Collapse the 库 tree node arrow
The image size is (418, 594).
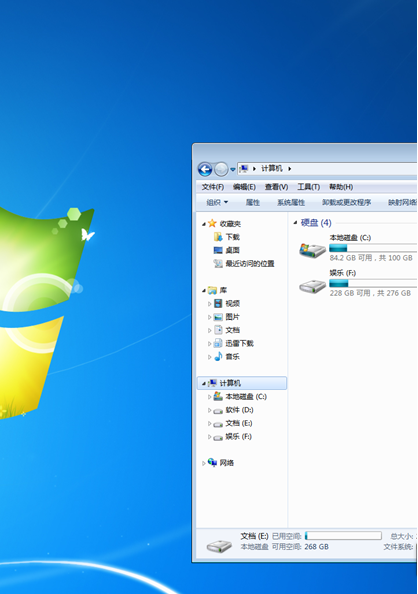[x=204, y=291]
